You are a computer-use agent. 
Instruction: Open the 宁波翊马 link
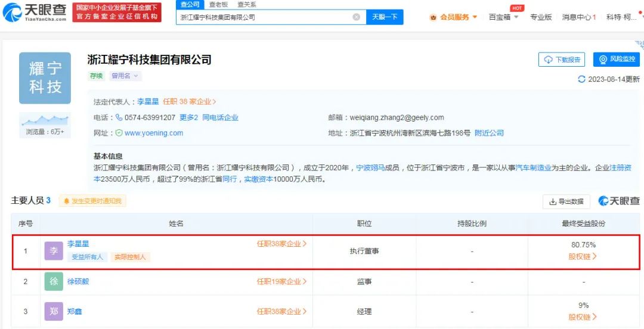(370, 167)
